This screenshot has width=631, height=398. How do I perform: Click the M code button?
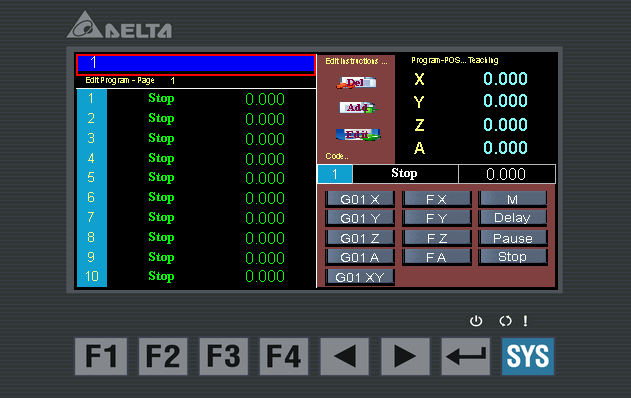click(512, 199)
